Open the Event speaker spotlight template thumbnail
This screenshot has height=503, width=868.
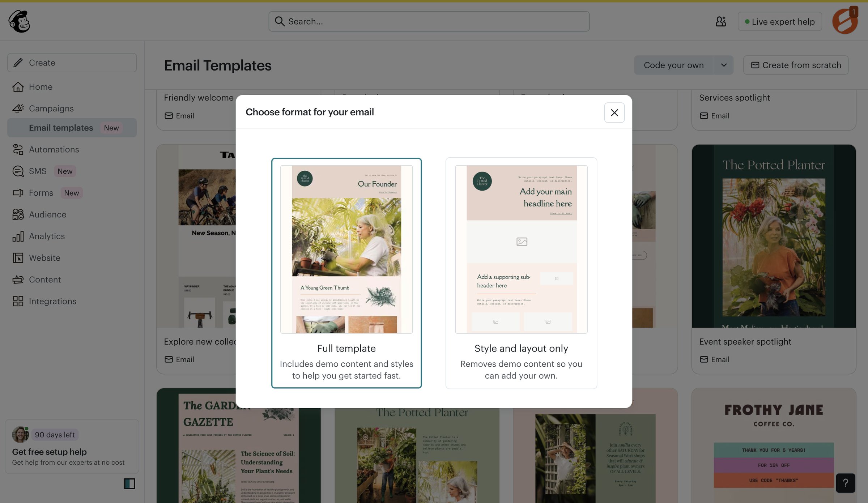click(x=774, y=236)
